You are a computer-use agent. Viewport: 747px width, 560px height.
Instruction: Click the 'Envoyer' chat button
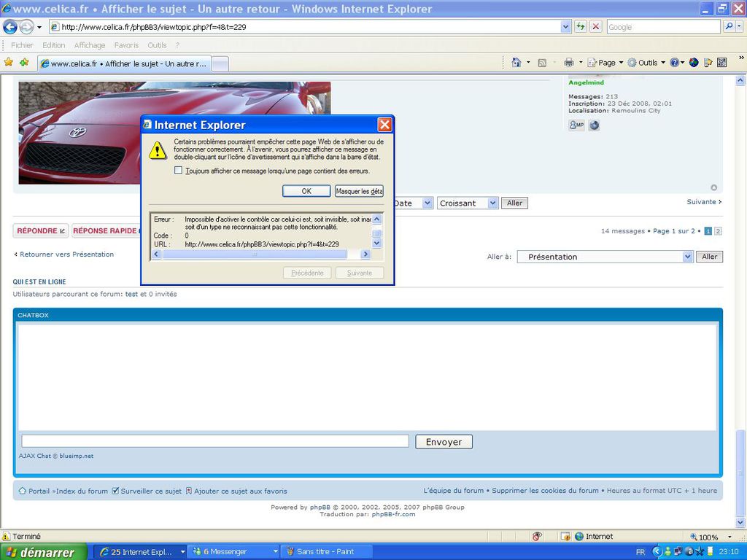[x=444, y=442]
